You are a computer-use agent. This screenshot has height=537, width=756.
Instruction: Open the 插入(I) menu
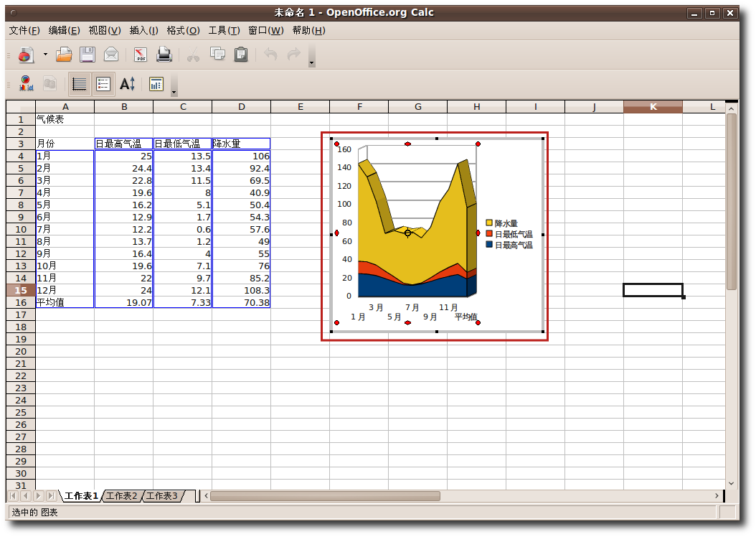[x=143, y=30]
